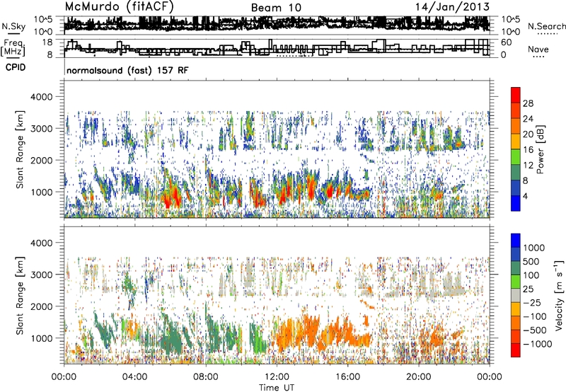This screenshot has width=566, height=392.
Task: Click the 28 label on the power colorbar
Action: [528, 103]
